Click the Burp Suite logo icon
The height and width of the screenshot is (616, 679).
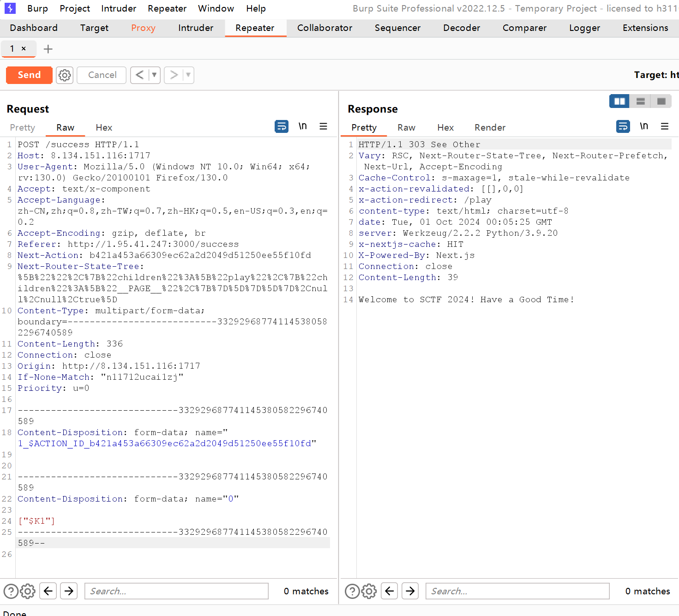pos(10,8)
